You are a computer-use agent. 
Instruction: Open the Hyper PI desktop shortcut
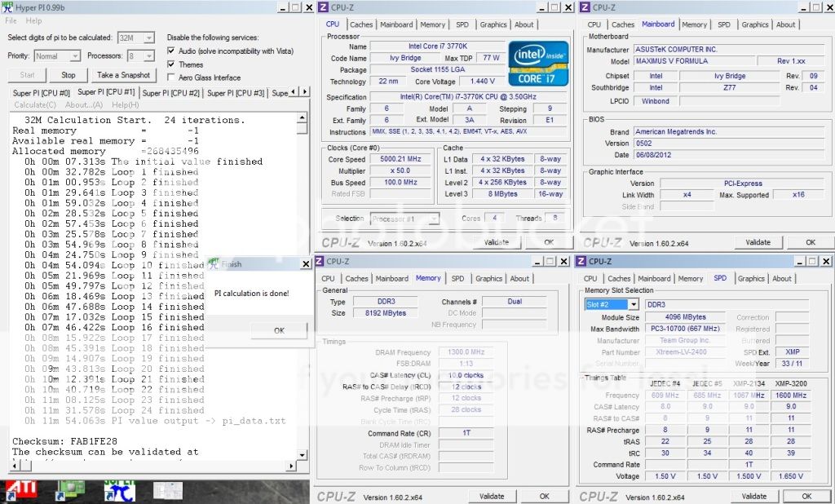tap(119, 491)
